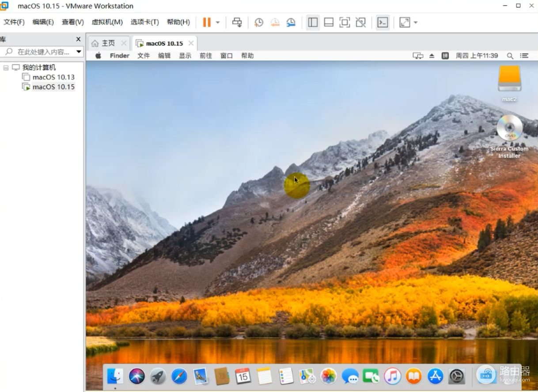
Task: Revert to the previous snapshot
Action: (x=275, y=23)
